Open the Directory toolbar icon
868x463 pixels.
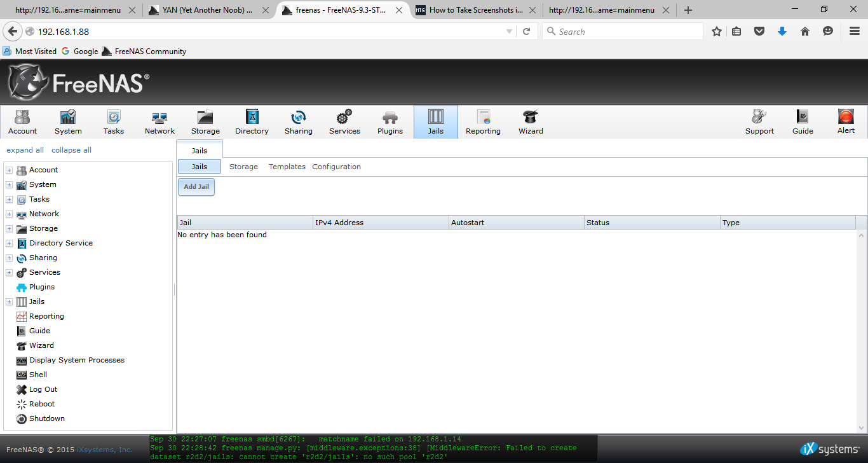click(252, 121)
